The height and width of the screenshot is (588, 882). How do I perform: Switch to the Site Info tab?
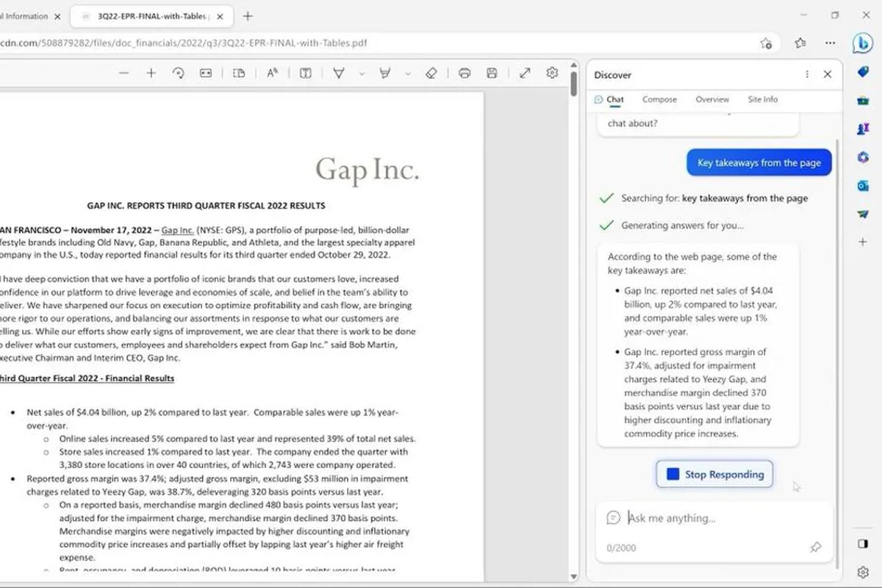pos(762,99)
